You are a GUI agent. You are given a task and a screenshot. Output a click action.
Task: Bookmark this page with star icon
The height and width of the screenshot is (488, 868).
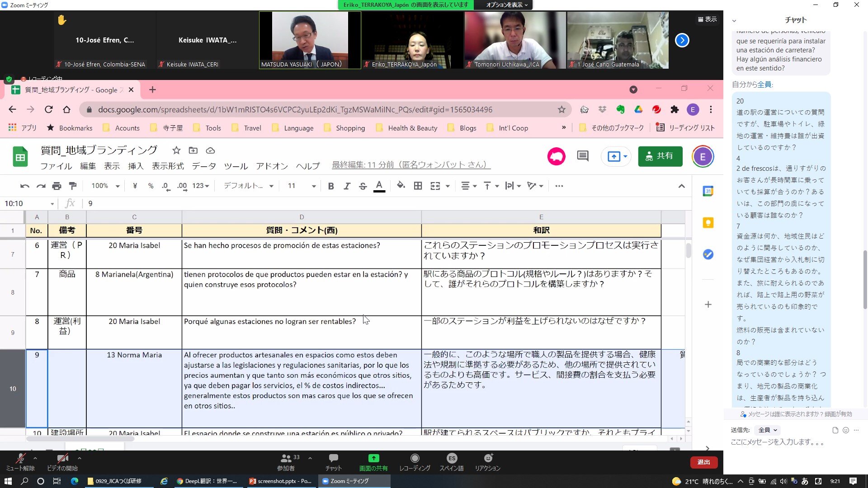[561, 109]
